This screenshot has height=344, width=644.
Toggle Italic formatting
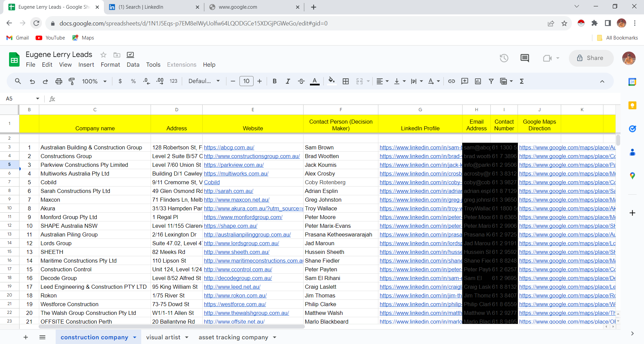coord(288,81)
